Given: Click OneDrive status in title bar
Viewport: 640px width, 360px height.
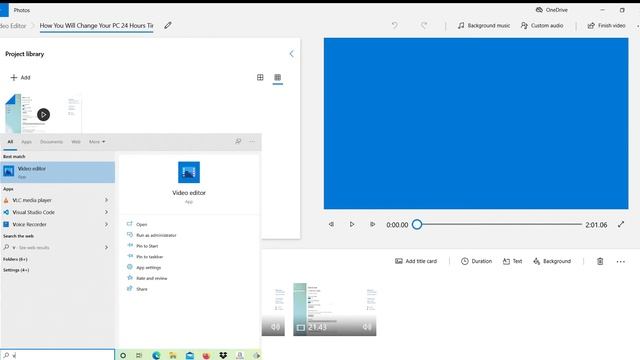Looking at the screenshot, I should 551,10.
